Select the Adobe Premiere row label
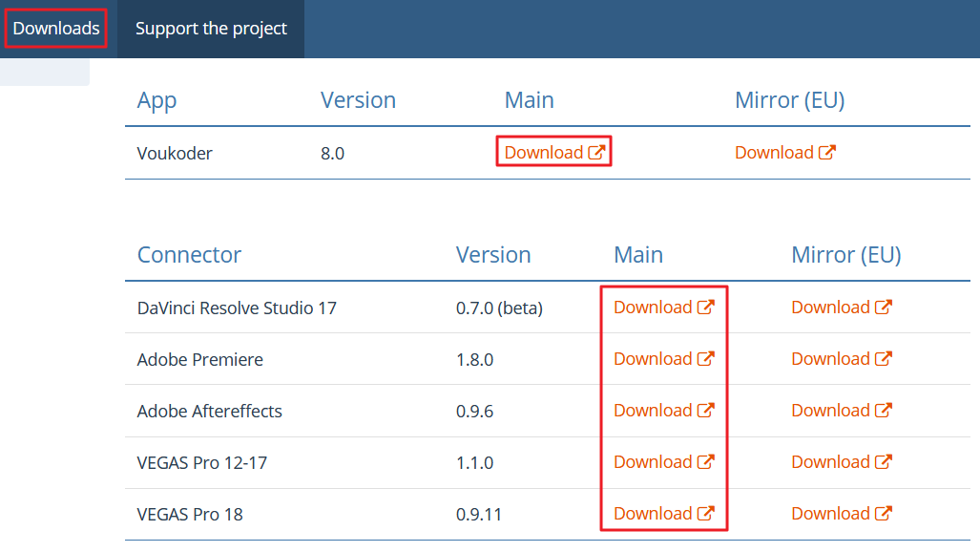 pyautogui.click(x=200, y=359)
